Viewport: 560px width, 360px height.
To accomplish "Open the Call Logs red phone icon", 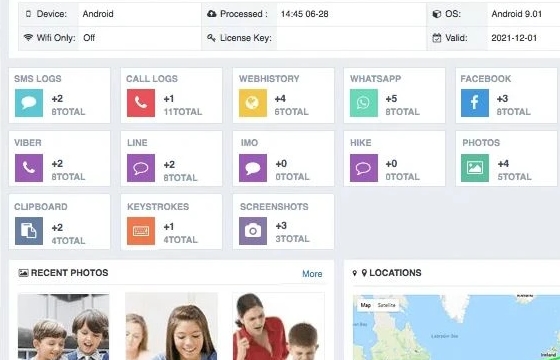I will [x=141, y=103].
